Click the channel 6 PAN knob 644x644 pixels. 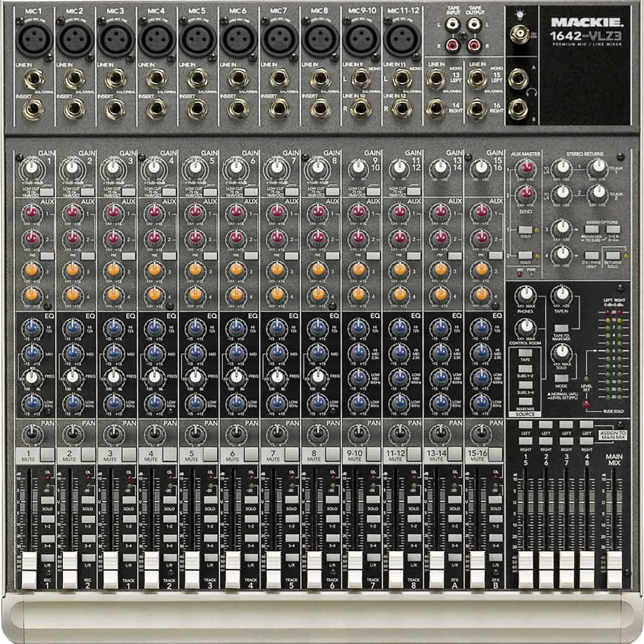pos(234,433)
